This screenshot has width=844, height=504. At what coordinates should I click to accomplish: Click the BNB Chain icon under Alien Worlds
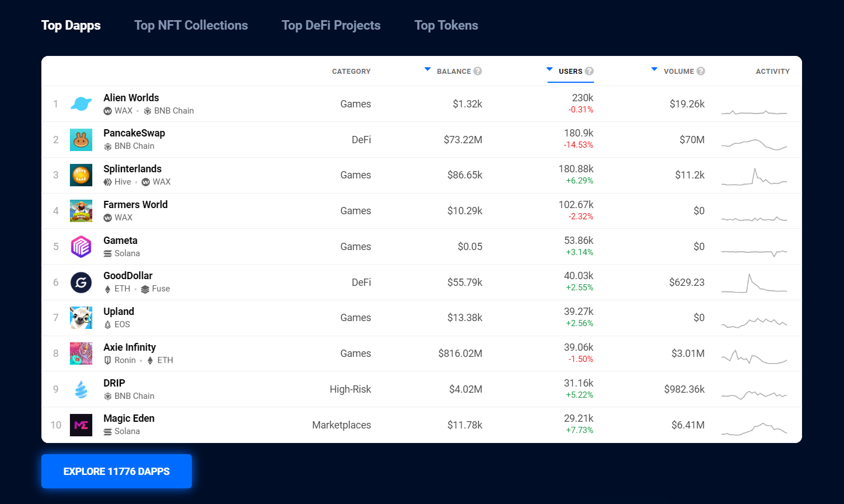coord(148,111)
